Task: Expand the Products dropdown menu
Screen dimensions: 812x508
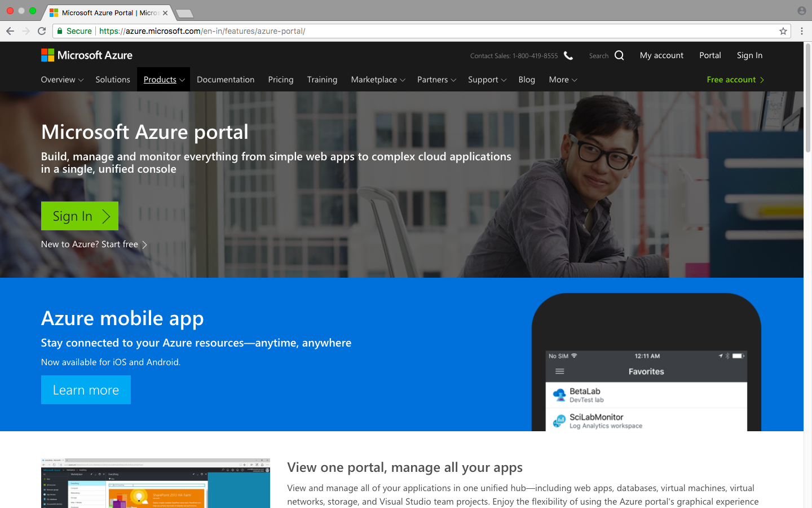Action: coord(164,80)
